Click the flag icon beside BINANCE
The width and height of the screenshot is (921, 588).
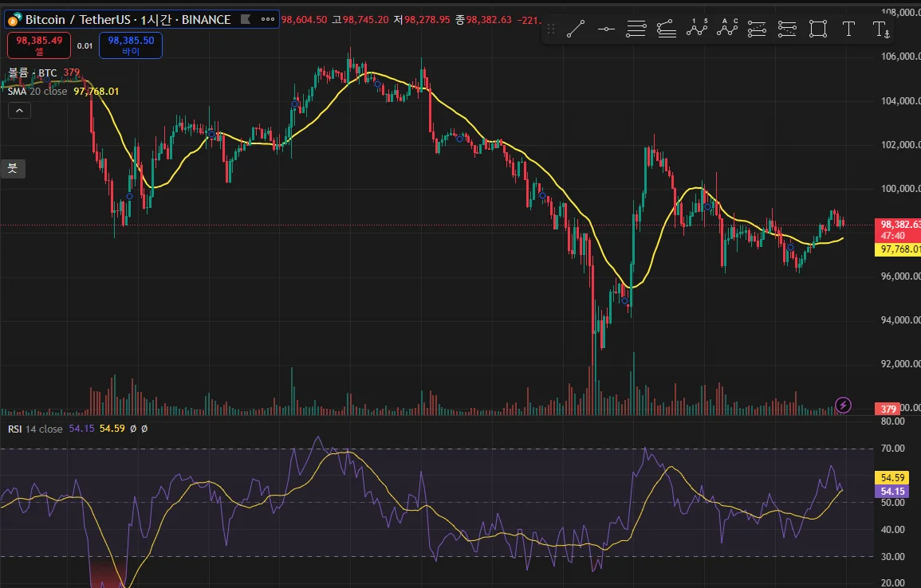[246, 19]
